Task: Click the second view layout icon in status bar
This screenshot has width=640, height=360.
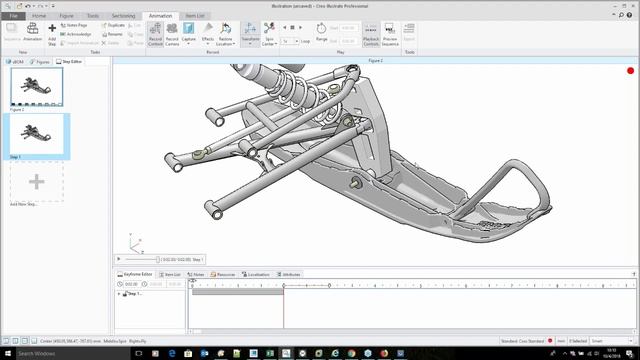Action: [x=15, y=340]
